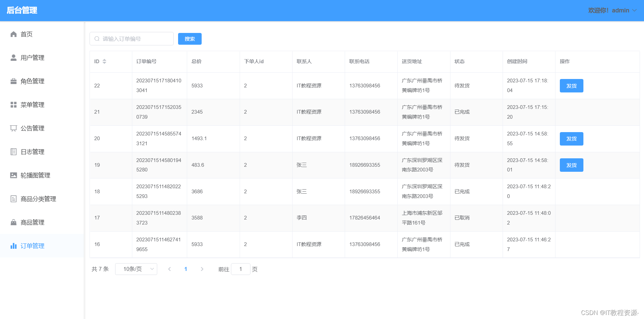The height and width of the screenshot is (319, 644).
Task: Focus the 前往 page jump input
Action: click(241, 269)
